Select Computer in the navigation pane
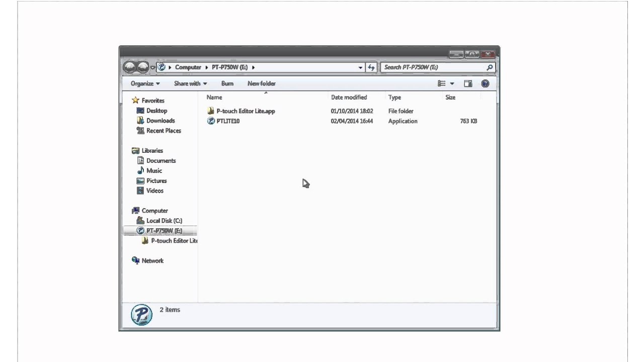 [154, 211]
